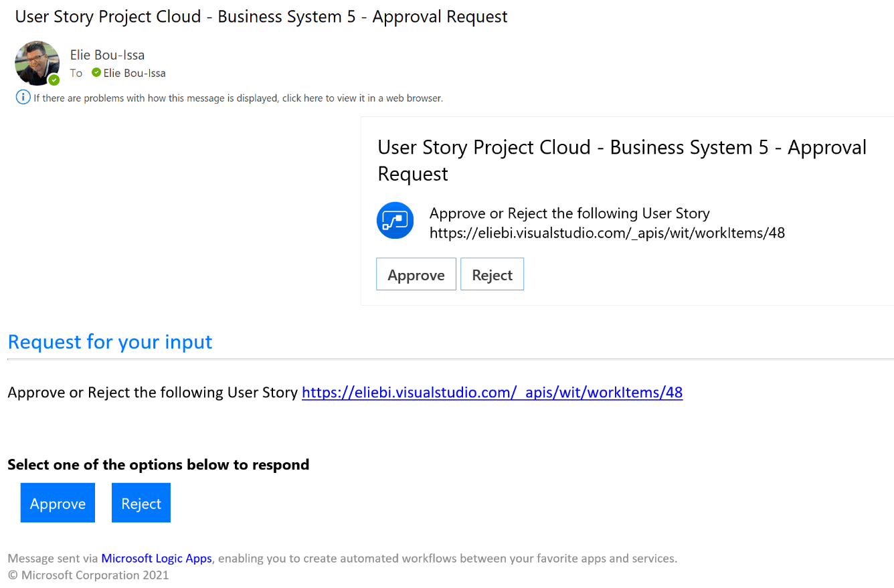This screenshot has width=894, height=588.
Task: Click the sender's profile photo
Action: coord(37,63)
